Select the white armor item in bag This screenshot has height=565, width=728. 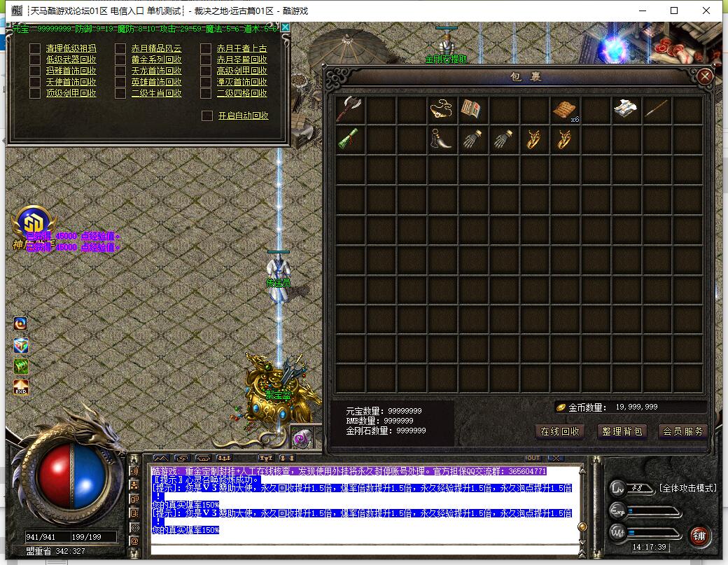coord(626,110)
